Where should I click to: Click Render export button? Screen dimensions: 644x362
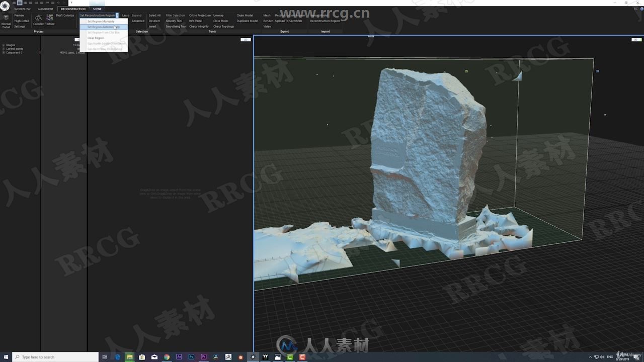click(268, 21)
